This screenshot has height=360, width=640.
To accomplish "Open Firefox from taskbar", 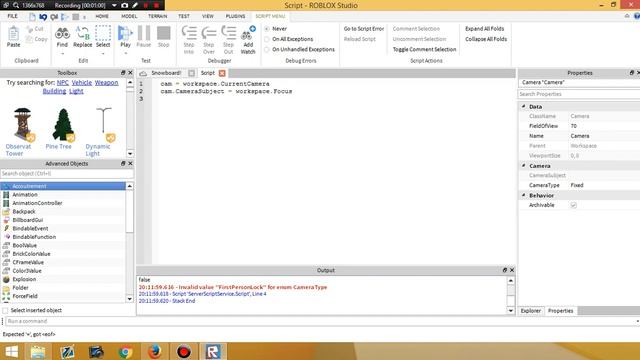I will pos(154,351).
